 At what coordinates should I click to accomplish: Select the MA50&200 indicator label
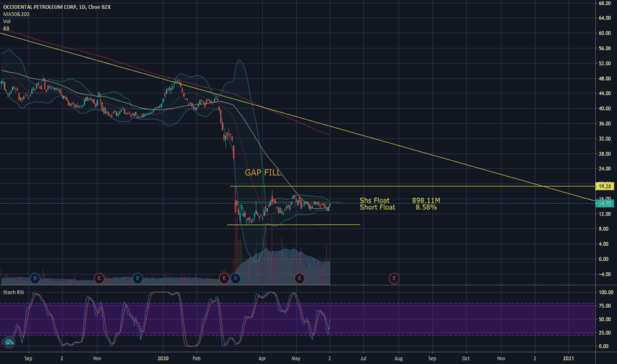[x=16, y=14]
